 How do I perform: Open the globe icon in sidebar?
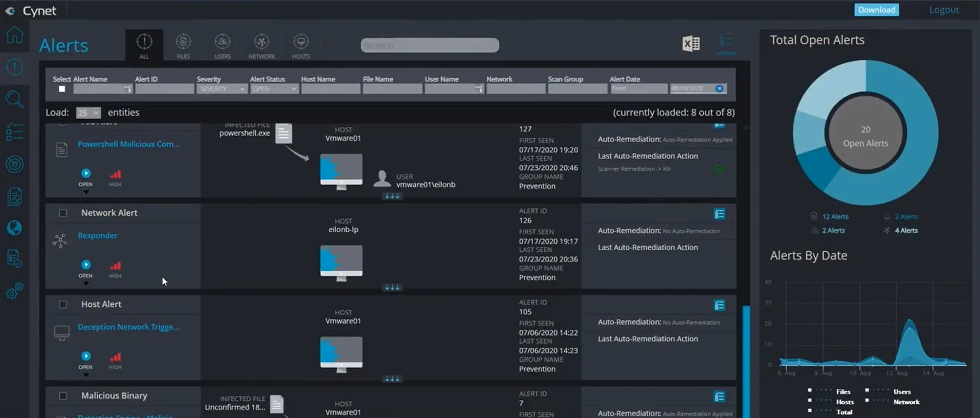pyautogui.click(x=14, y=228)
